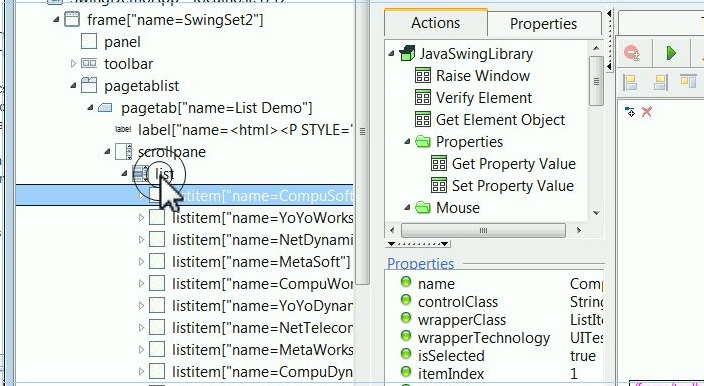Viewport: 704px width, 386px height.
Task: Select the listitem MetaSoft entry
Action: coord(261,262)
